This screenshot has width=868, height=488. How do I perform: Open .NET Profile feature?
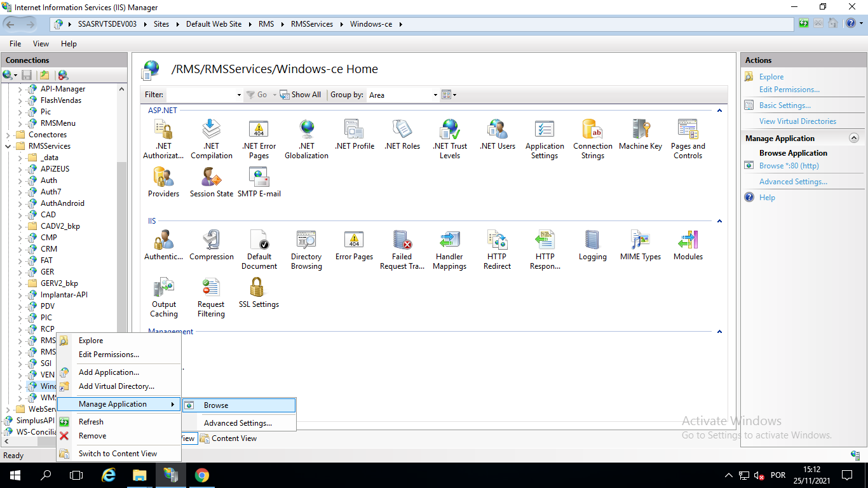pos(355,135)
